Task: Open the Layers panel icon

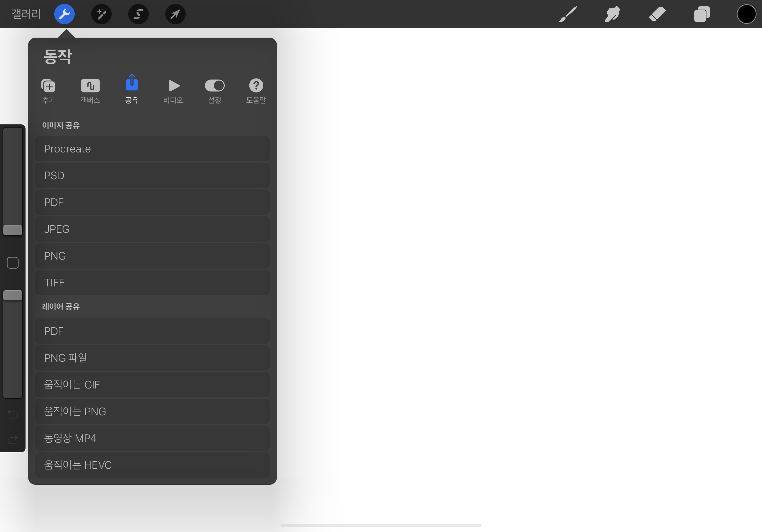Action: tap(702, 14)
